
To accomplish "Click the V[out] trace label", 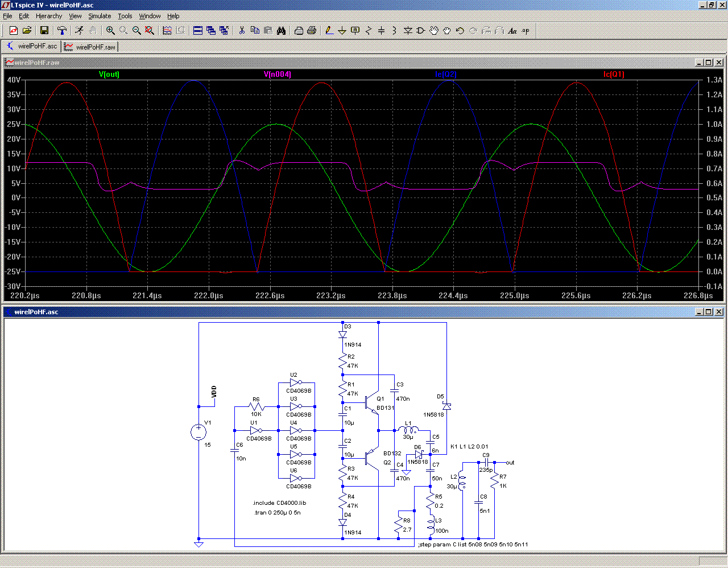I will pyautogui.click(x=109, y=75).
